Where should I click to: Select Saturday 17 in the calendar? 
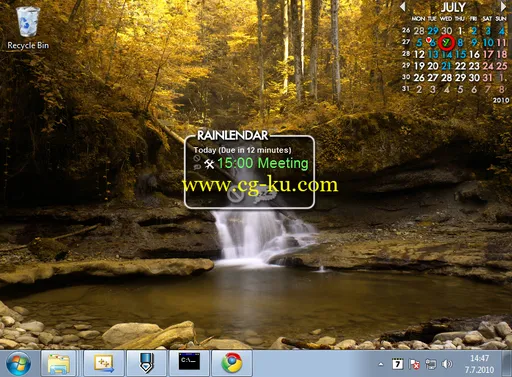(488, 54)
